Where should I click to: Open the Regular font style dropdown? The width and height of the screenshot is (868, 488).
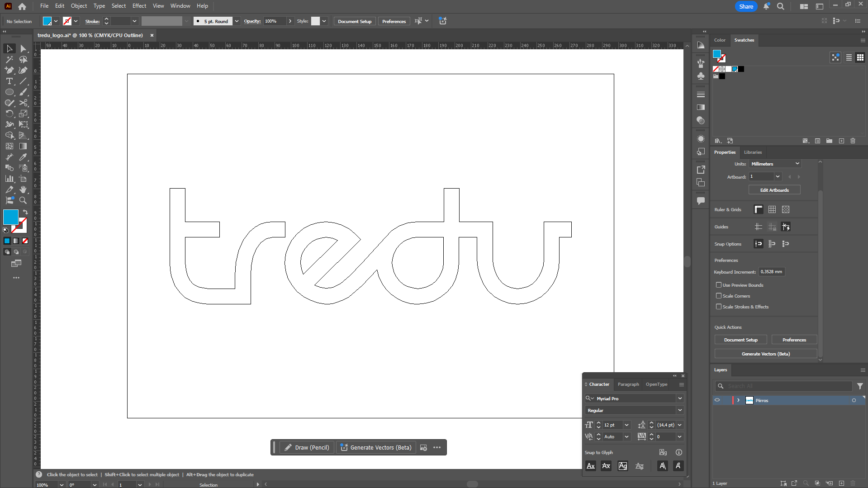point(680,410)
